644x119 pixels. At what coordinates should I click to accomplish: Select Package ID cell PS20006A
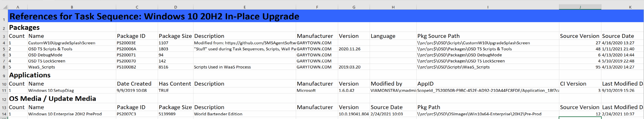(126, 49)
